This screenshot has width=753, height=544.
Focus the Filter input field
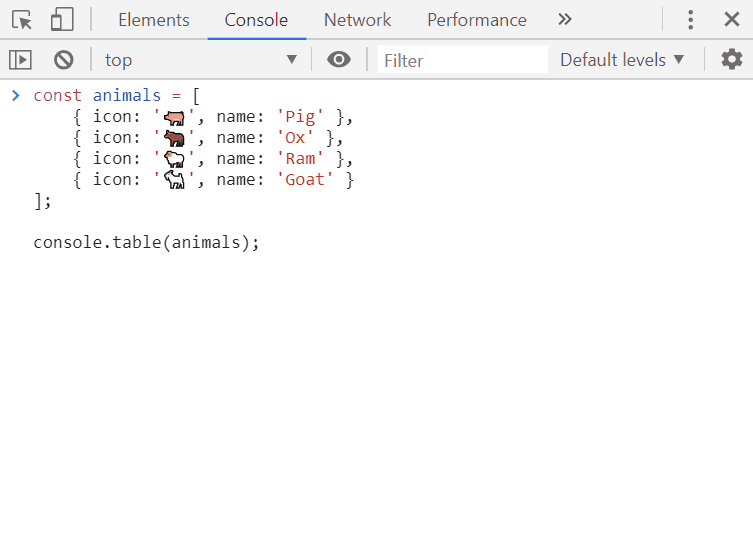pos(462,60)
